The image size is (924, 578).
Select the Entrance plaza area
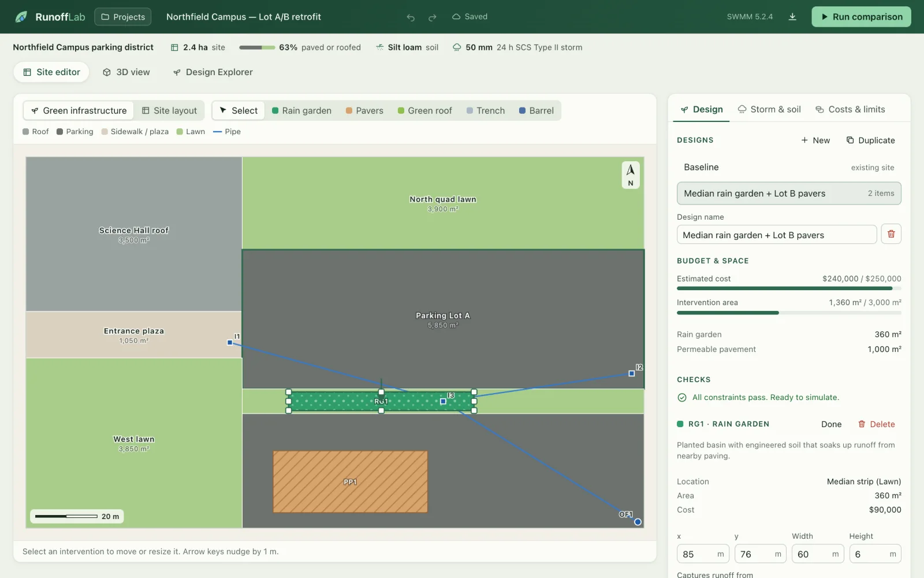point(134,335)
